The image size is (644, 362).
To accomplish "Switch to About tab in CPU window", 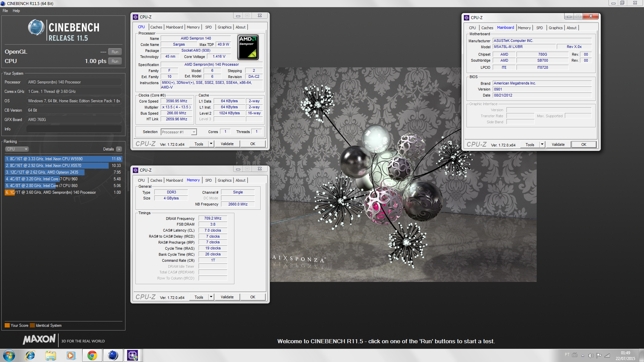I will [240, 27].
